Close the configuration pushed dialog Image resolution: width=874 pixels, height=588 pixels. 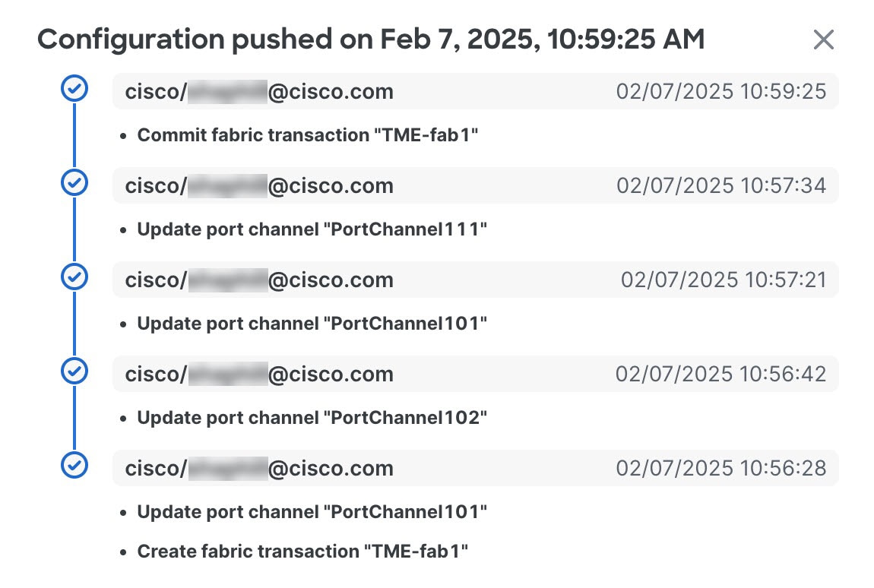(823, 40)
